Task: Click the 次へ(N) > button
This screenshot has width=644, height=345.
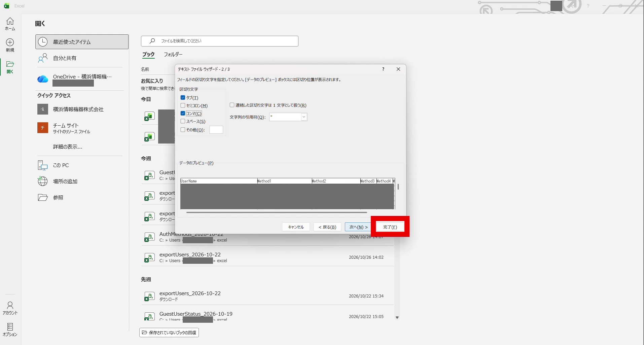Action: (x=359, y=227)
